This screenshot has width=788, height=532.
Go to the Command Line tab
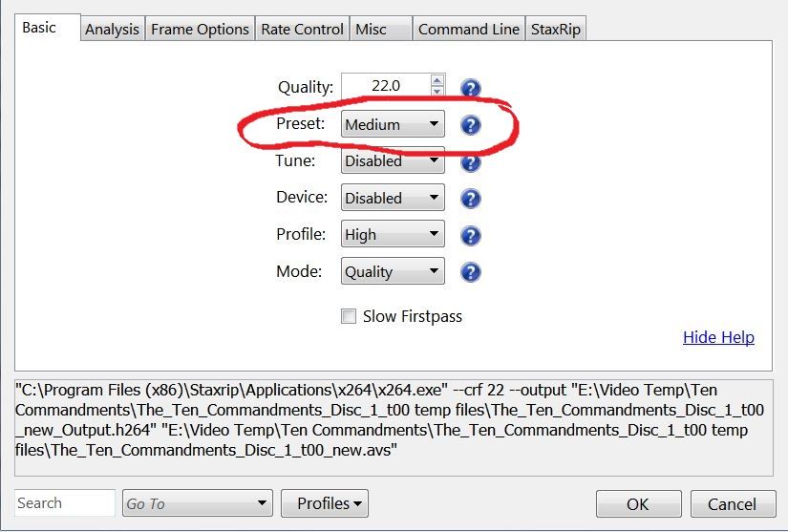coord(468,30)
